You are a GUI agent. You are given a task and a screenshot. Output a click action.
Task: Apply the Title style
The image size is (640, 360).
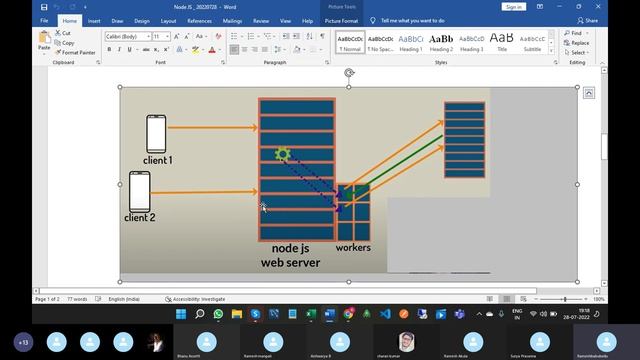pos(502,42)
